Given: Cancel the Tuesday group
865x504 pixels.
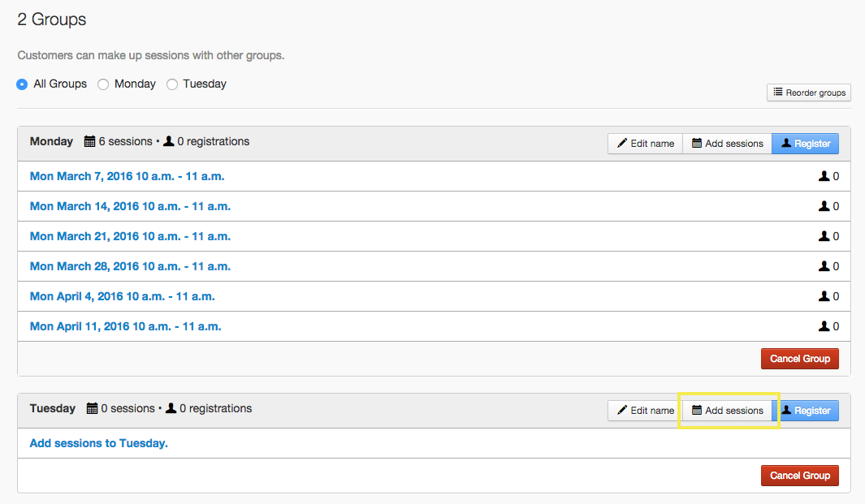Looking at the screenshot, I should (x=799, y=476).
